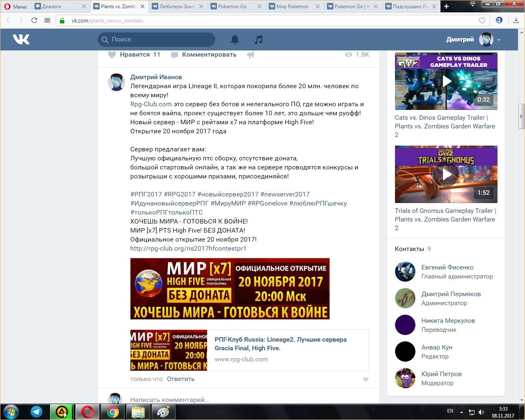
Task: Like the post with Нравится
Action: click(x=134, y=55)
